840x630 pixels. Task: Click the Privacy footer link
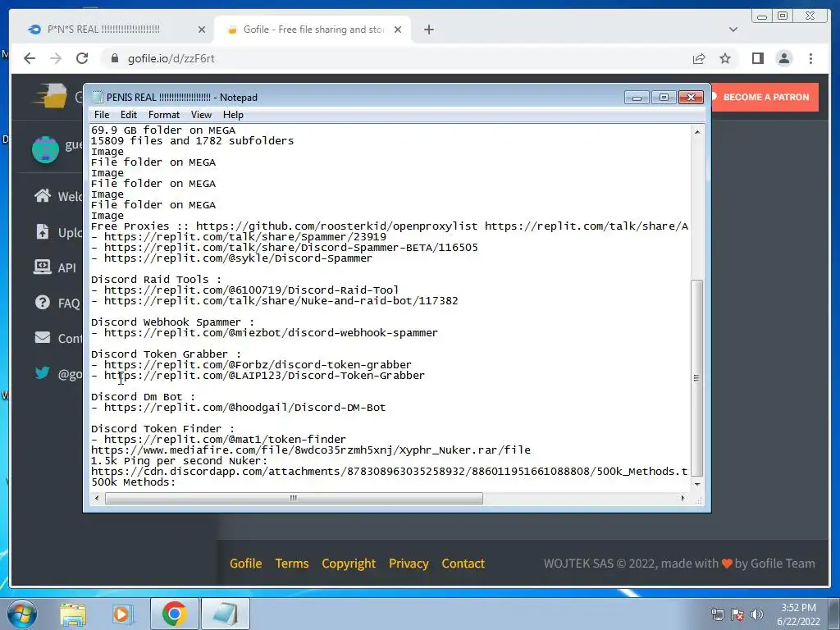(409, 564)
